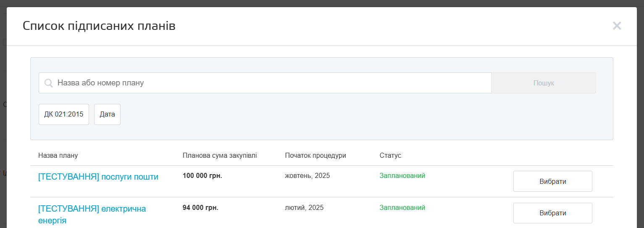Click Запланований status of послуги пошти

(x=402, y=176)
